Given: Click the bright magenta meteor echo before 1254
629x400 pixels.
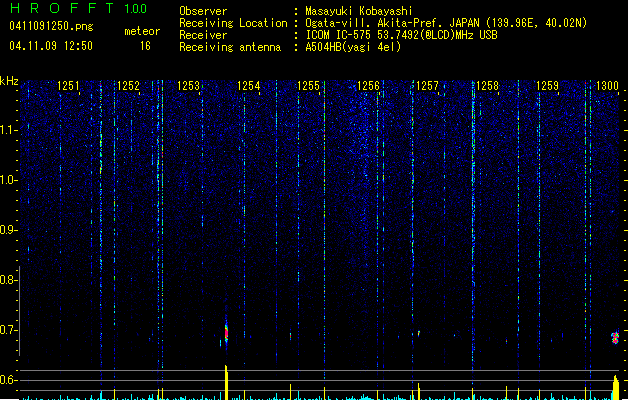Looking at the screenshot, I should (226, 333).
